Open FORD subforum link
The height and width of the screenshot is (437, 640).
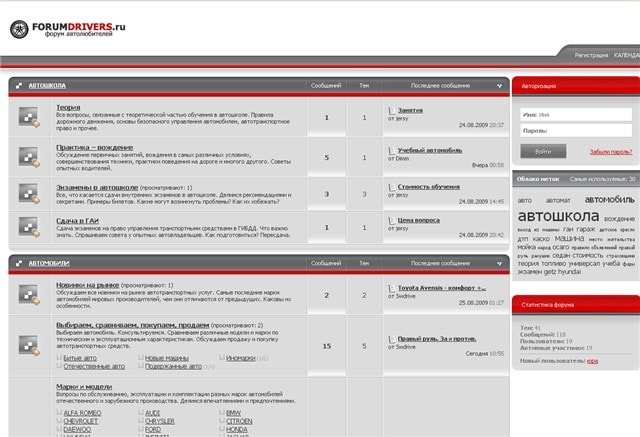click(x=153, y=430)
